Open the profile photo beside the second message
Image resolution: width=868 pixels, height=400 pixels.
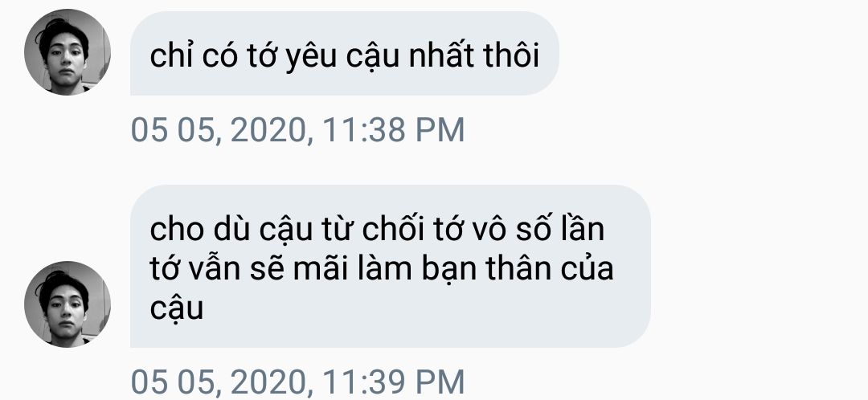pos(68,304)
